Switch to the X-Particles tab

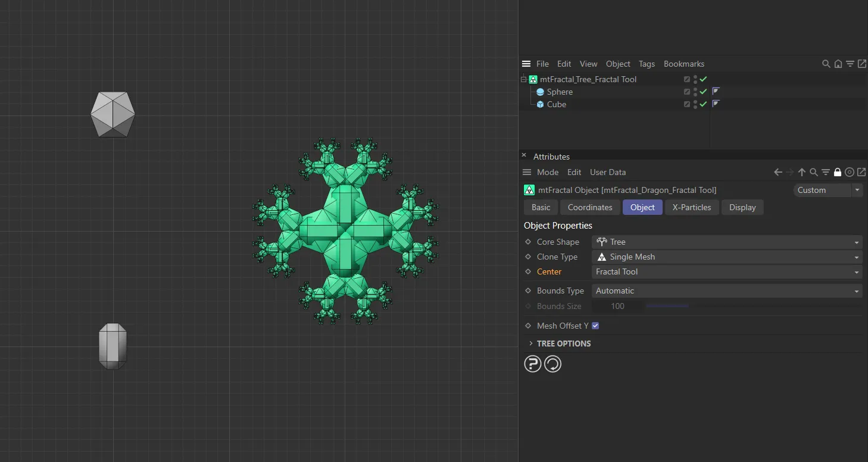point(692,207)
